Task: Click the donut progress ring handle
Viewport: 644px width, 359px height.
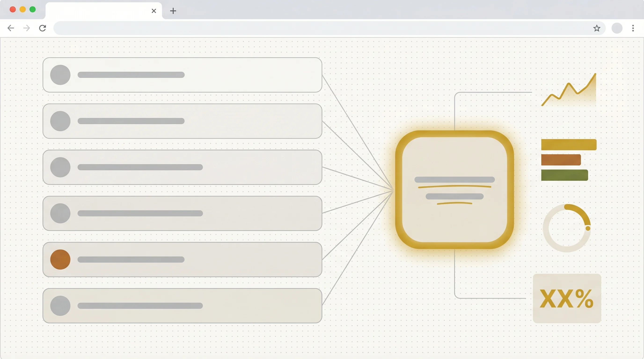Action: click(588, 228)
